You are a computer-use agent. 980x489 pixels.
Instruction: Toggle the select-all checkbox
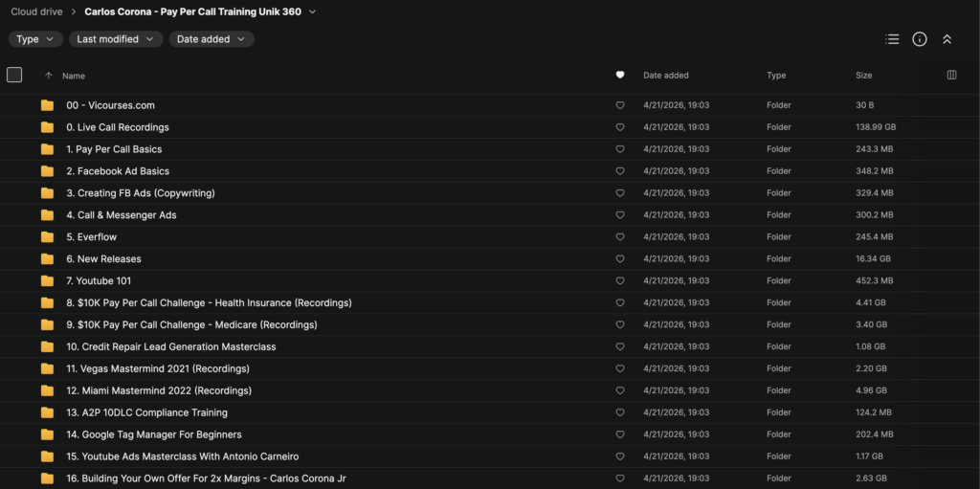tap(14, 75)
